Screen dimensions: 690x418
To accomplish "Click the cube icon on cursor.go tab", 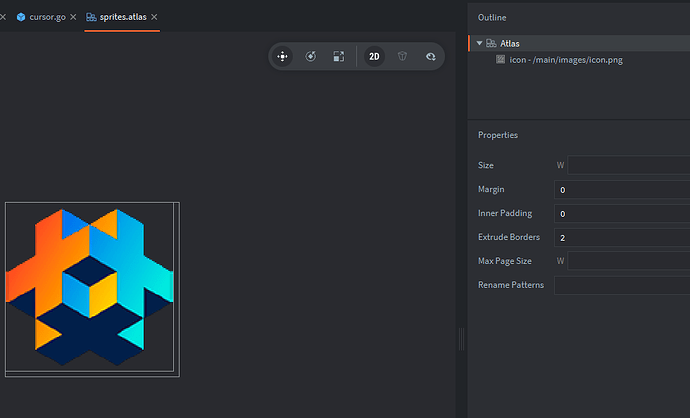I will tap(21, 17).
